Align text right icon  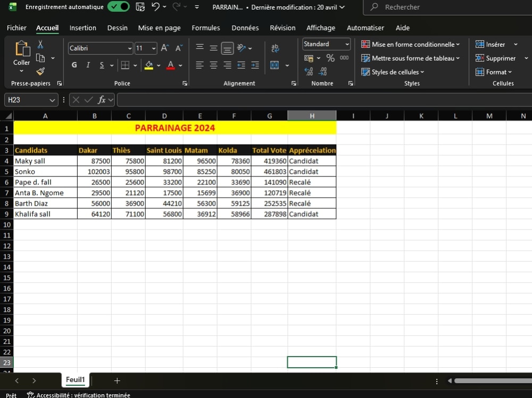[227, 65]
